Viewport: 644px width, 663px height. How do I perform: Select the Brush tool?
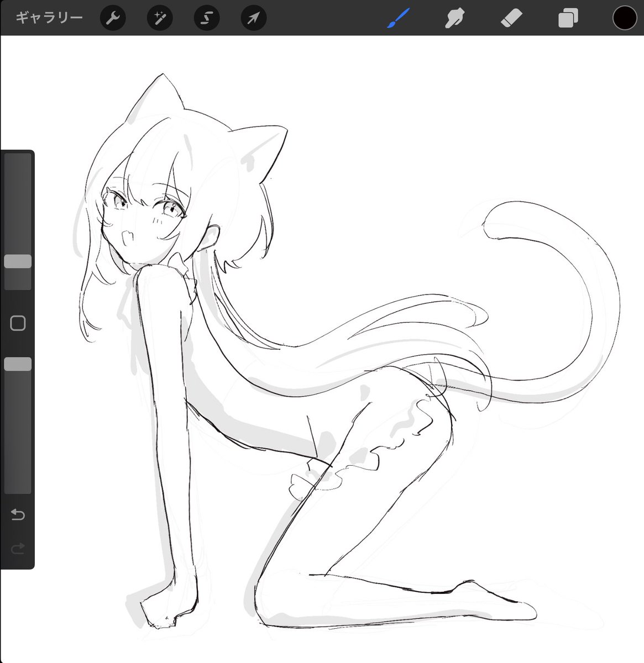click(x=398, y=18)
